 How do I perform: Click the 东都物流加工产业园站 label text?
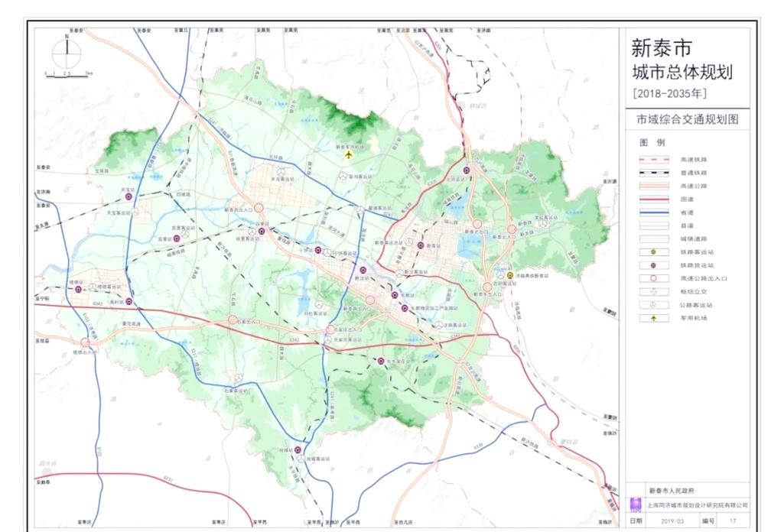click(434, 309)
